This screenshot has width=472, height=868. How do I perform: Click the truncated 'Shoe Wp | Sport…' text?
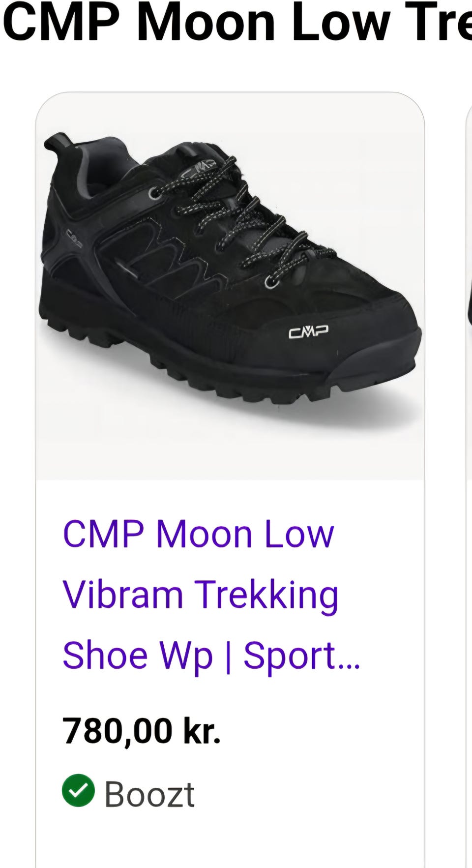(211, 656)
